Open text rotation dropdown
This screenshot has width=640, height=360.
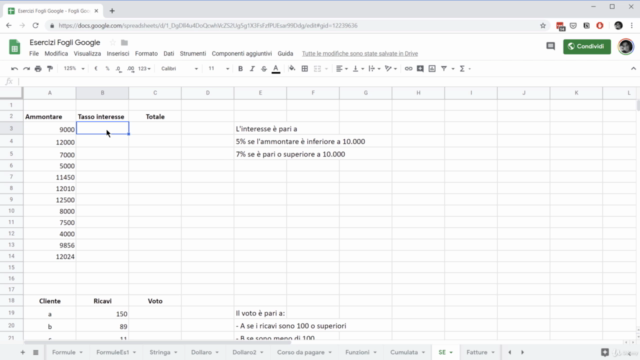(x=391, y=69)
